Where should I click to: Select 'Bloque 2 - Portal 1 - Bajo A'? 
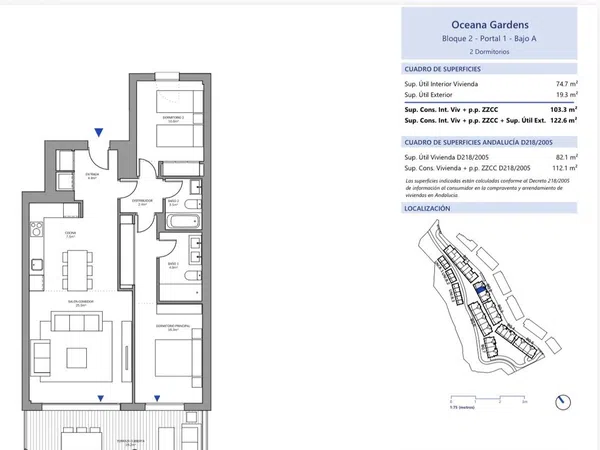tap(489, 39)
